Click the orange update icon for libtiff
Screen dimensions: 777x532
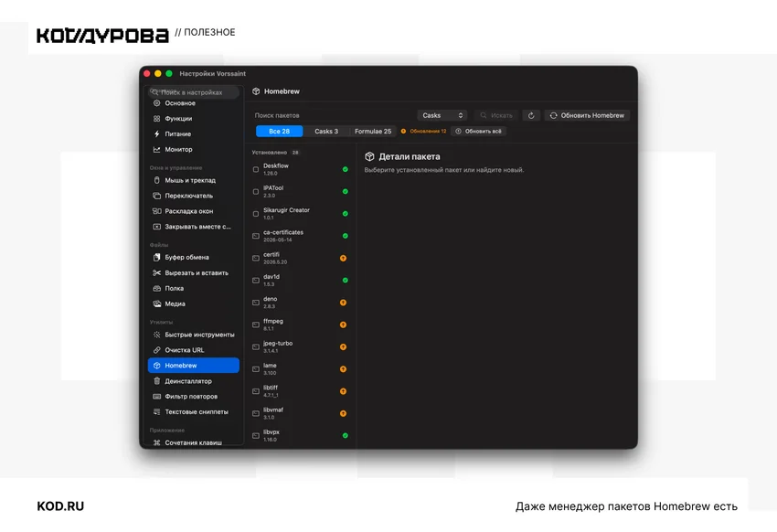(343, 391)
